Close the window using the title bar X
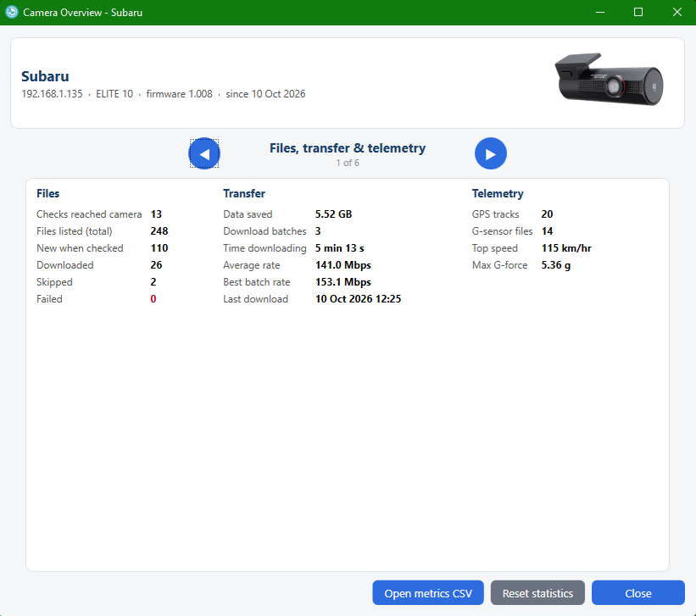The height and width of the screenshot is (616, 696). (x=677, y=12)
